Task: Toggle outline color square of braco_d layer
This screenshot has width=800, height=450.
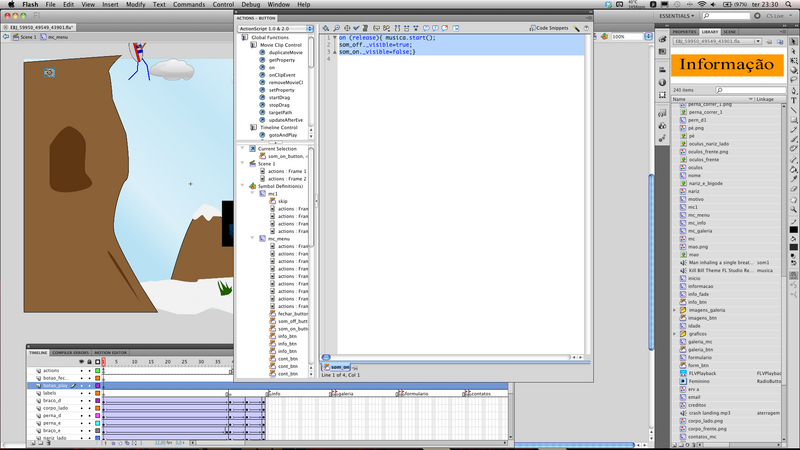Action: [x=98, y=400]
